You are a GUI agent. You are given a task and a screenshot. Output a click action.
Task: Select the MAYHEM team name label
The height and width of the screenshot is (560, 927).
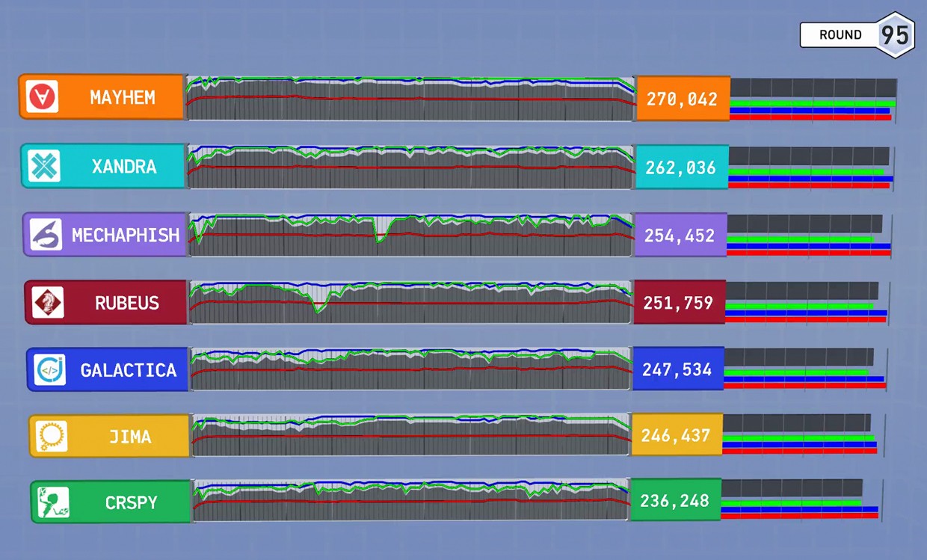pos(123,98)
